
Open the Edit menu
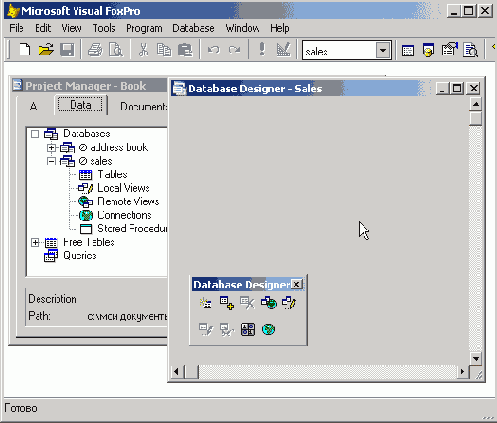pos(43,28)
